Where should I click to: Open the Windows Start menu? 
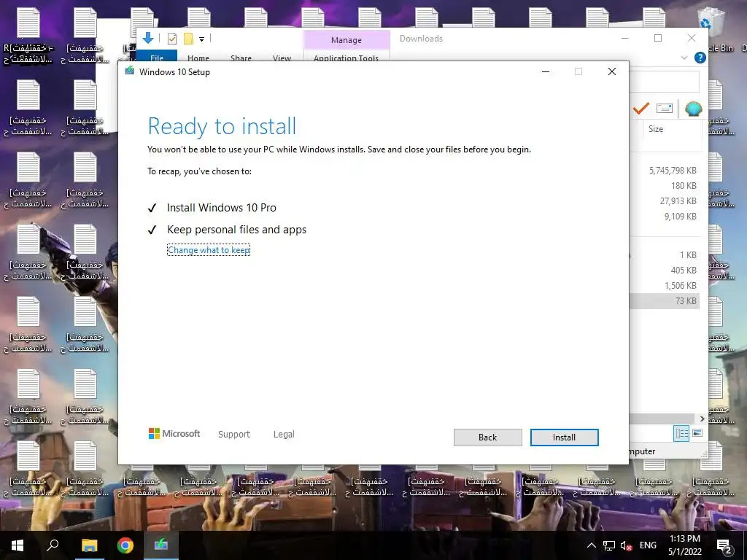(18, 545)
